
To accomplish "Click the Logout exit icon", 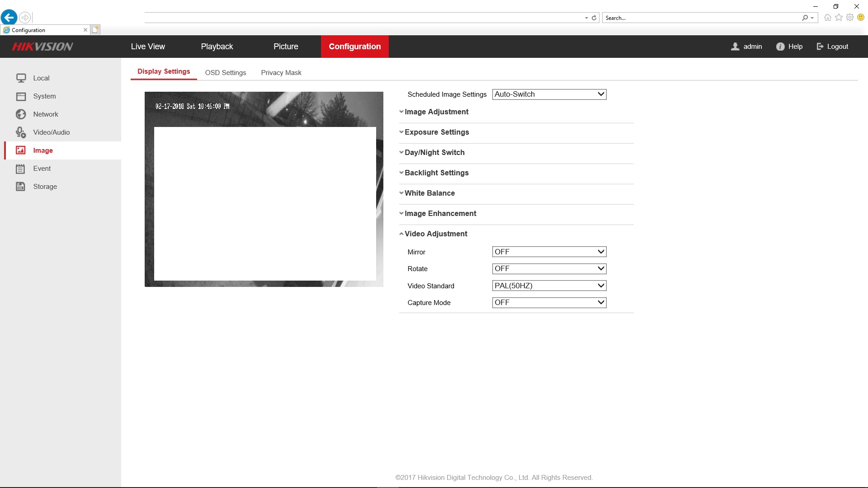I will tap(820, 47).
